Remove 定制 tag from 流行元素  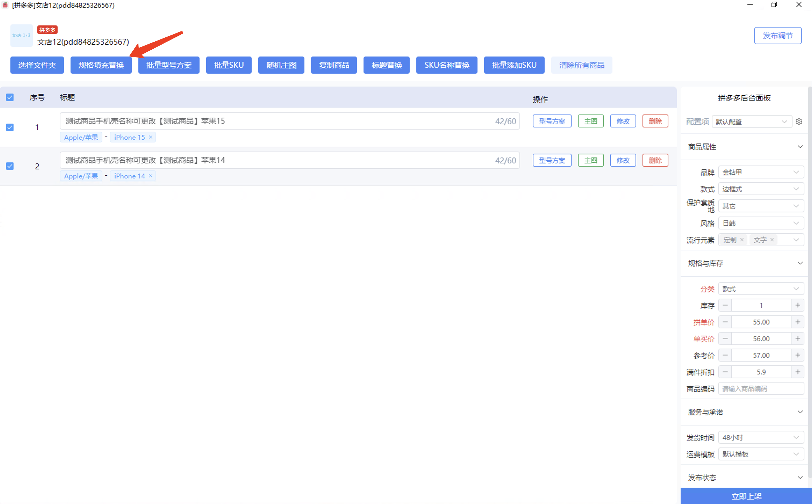(x=742, y=240)
